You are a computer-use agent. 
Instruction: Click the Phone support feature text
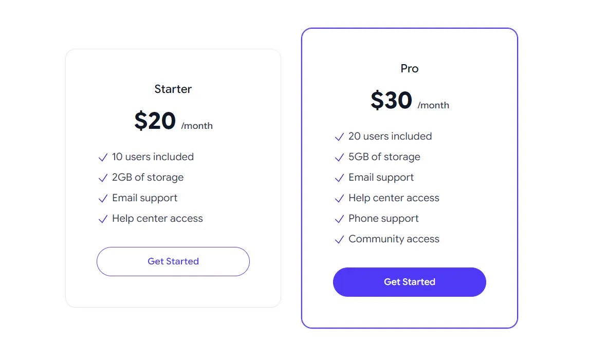pyautogui.click(x=383, y=218)
